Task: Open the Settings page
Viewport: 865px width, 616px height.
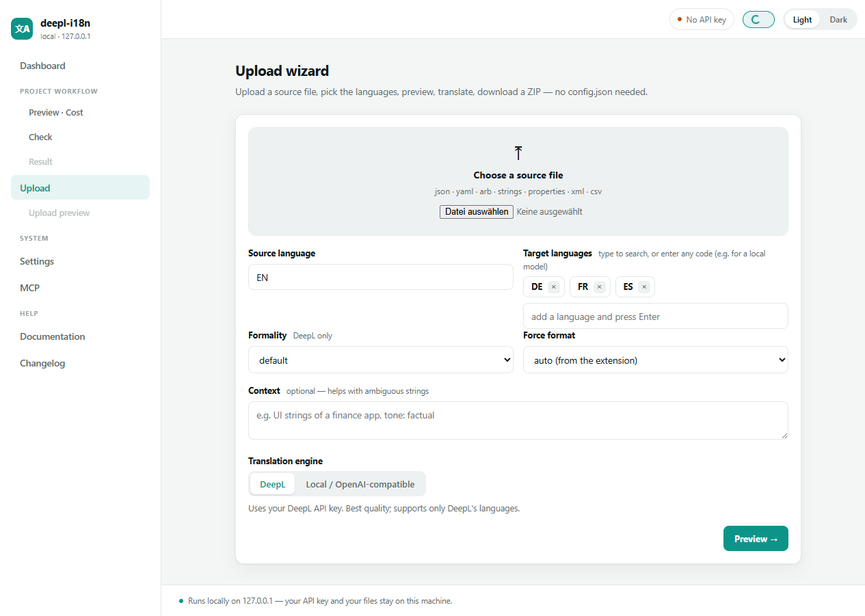Action: (80, 261)
